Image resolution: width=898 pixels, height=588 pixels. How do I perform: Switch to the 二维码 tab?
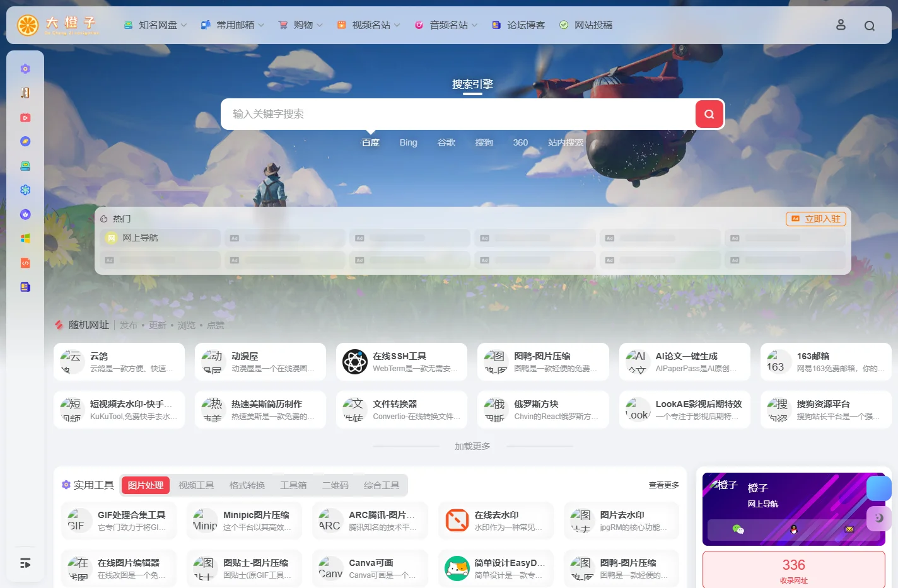tap(335, 485)
